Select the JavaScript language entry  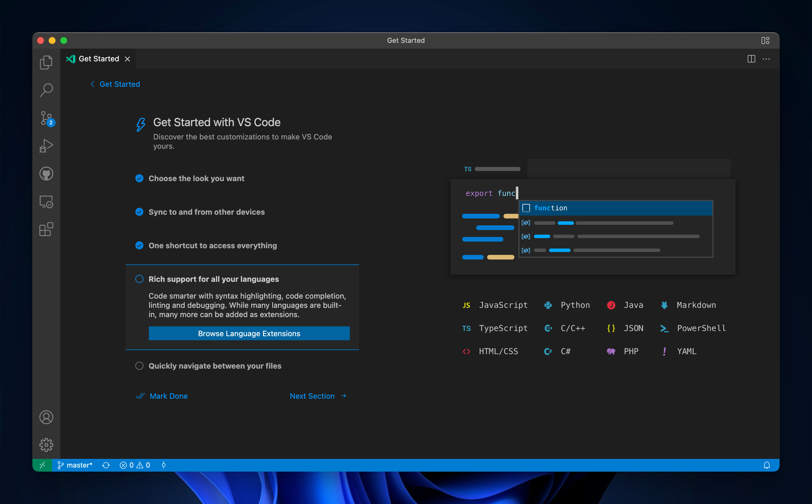coord(495,305)
